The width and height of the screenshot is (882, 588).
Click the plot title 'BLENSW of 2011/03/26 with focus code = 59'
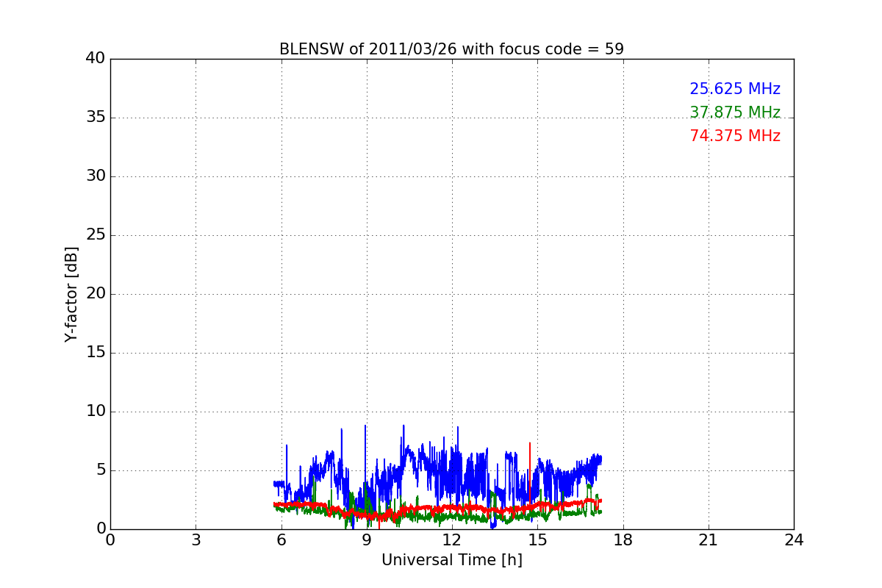[x=451, y=49]
